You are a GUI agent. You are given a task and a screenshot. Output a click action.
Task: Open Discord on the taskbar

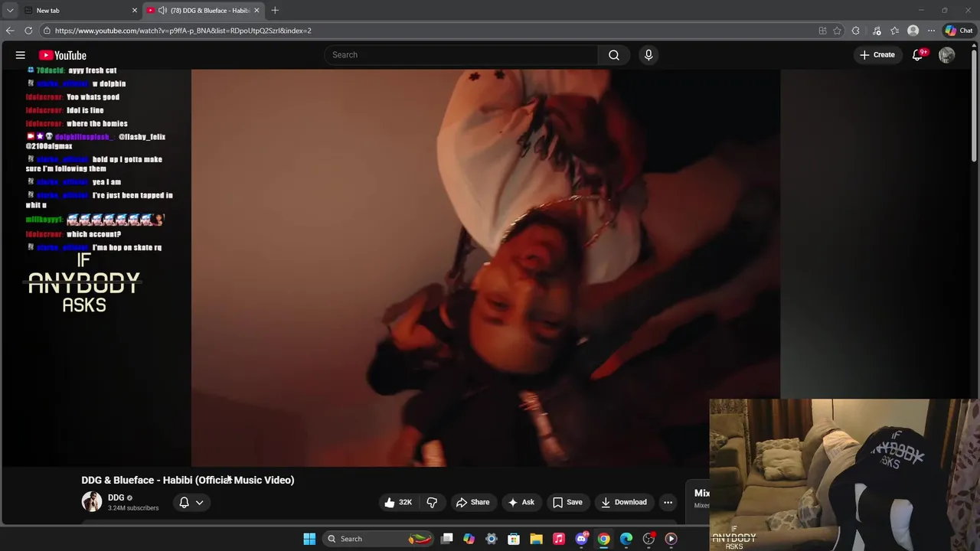pyautogui.click(x=581, y=539)
